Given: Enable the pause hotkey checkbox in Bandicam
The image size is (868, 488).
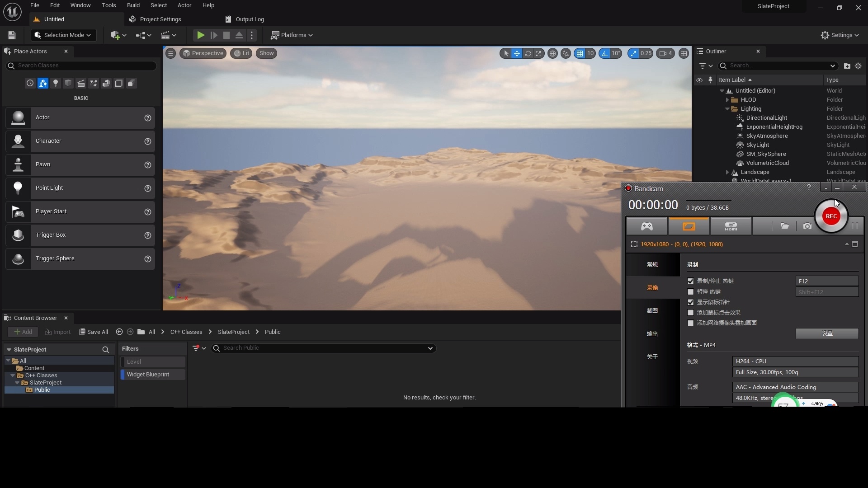Looking at the screenshot, I should pos(690,292).
